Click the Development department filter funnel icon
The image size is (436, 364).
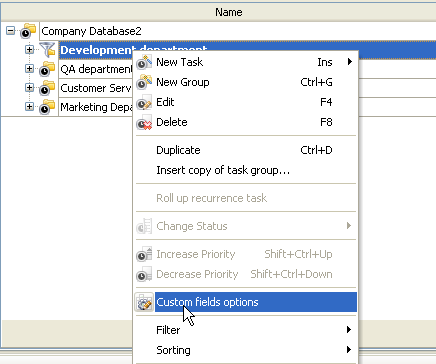click(x=47, y=50)
